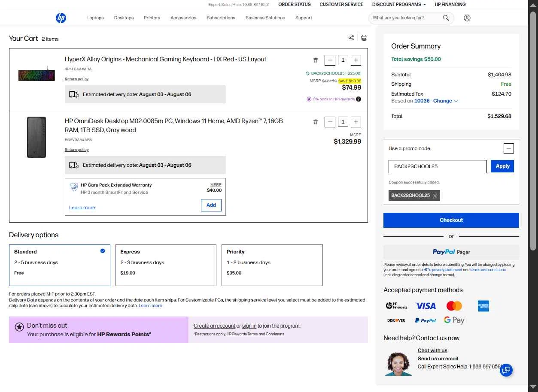This screenshot has width=538, height=392.
Task: Open Customer Service link
Action: 341,4
